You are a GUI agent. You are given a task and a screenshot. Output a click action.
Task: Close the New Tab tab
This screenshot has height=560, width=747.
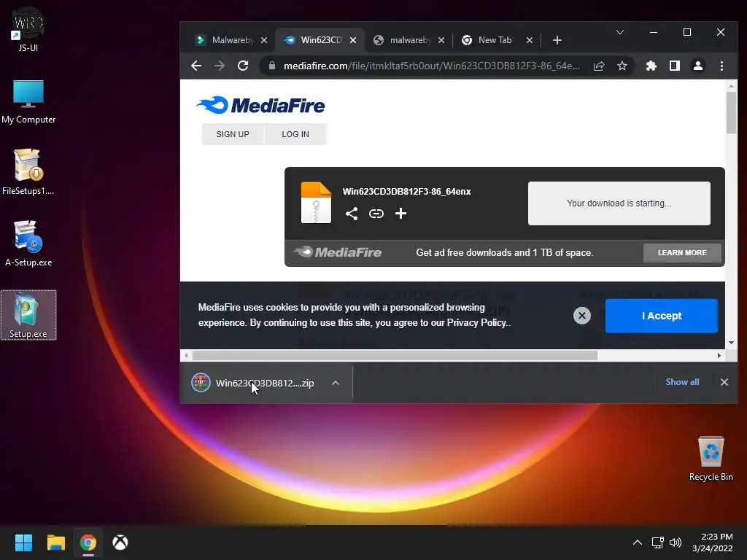530,41
